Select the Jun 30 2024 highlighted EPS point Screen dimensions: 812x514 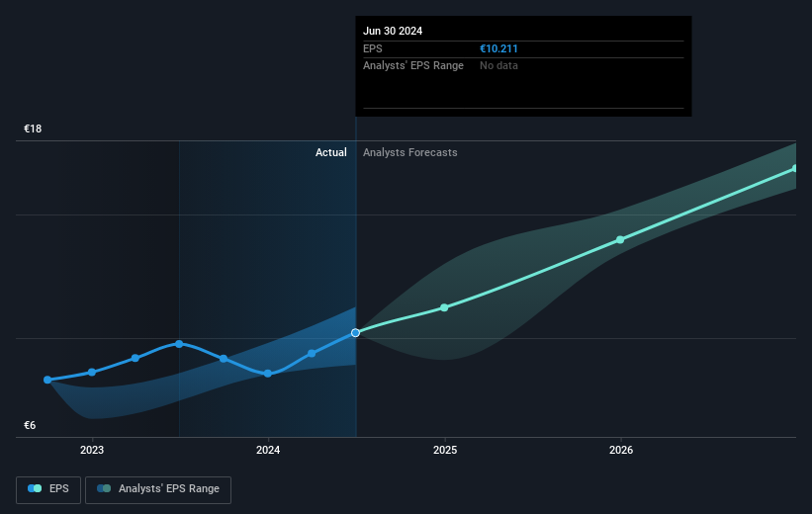355,333
